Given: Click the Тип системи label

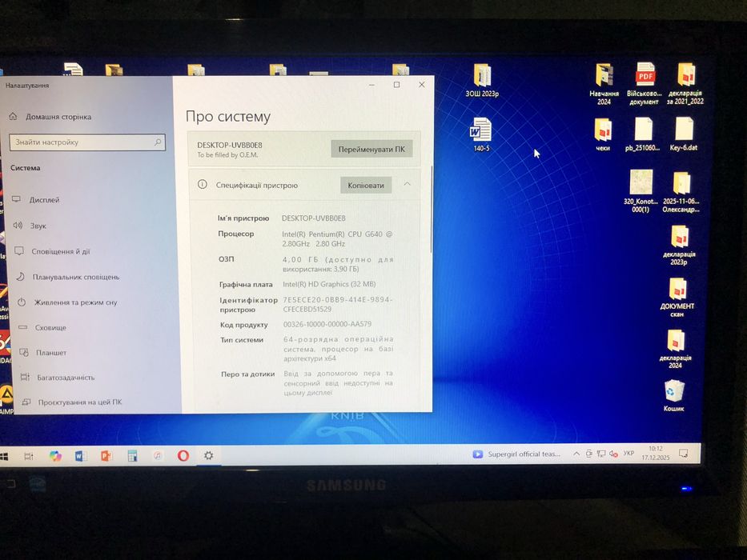Looking at the screenshot, I should click(x=242, y=339).
